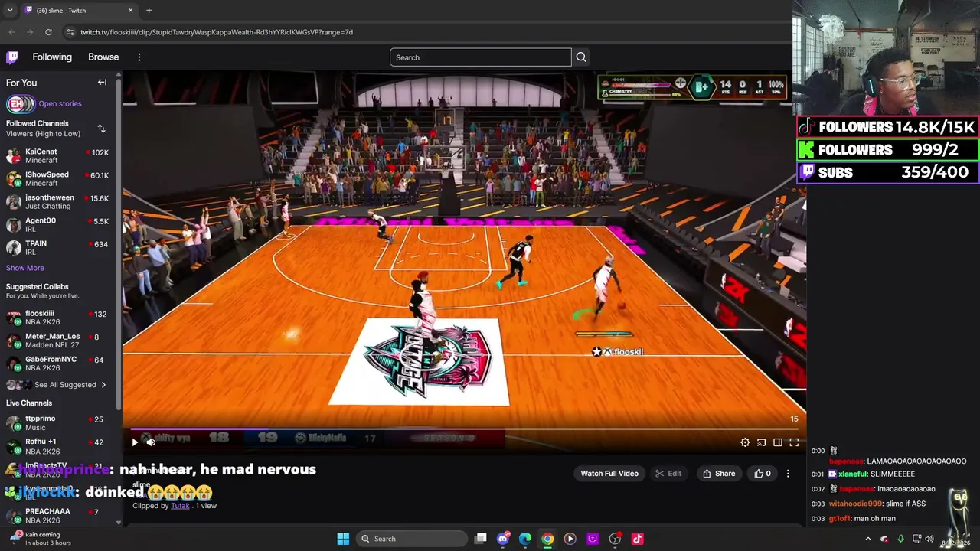Viewport: 980px width, 551px height.
Task: Show hidden system tray icons
Action: (x=867, y=539)
